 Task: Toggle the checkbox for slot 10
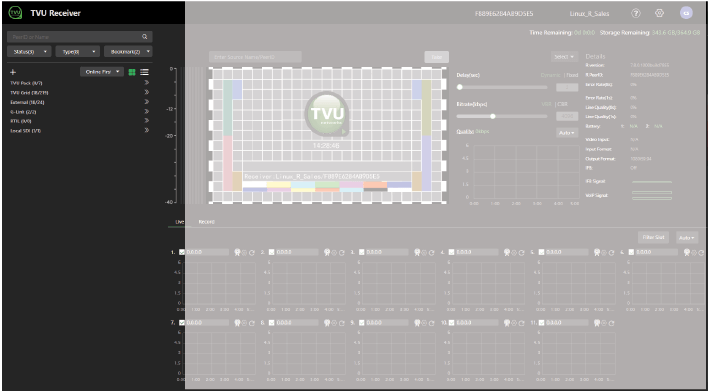(452, 323)
